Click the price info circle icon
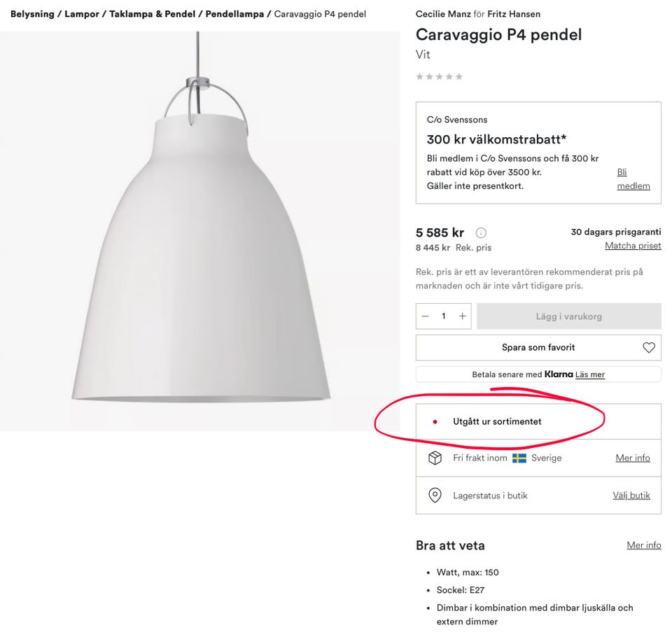 [x=481, y=233]
